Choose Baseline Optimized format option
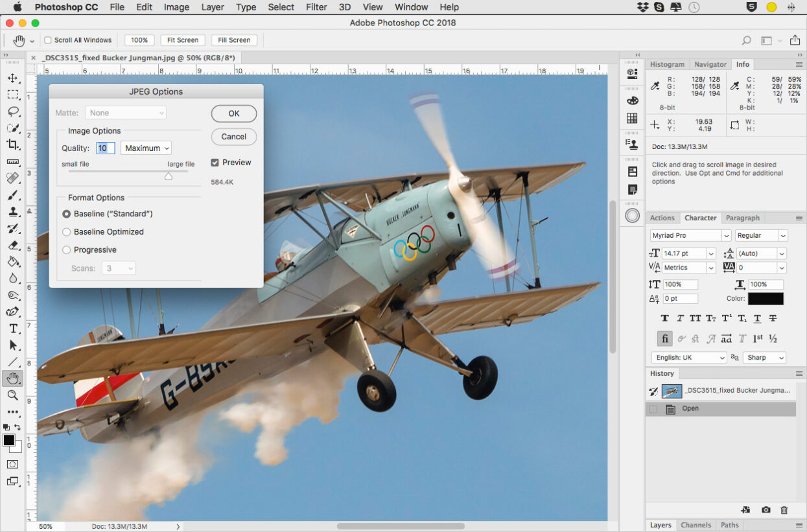 pyautogui.click(x=66, y=232)
